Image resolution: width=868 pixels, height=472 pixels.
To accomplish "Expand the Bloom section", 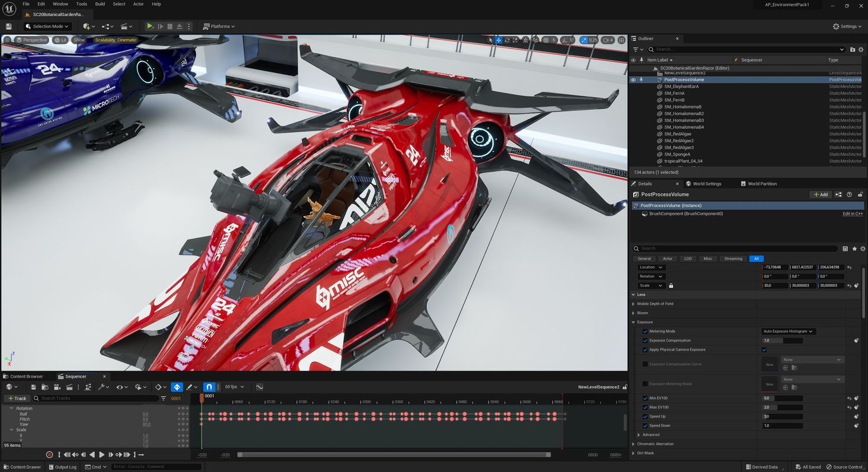I will pos(634,313).
